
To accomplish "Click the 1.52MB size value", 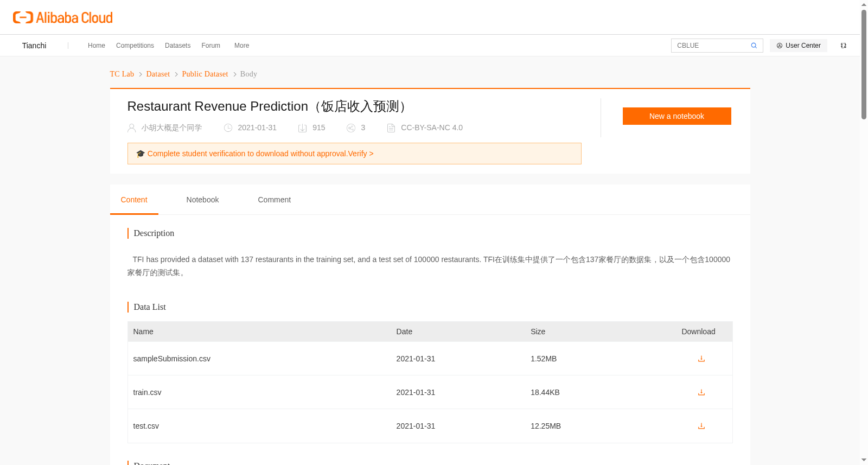I will coord(544,359).
